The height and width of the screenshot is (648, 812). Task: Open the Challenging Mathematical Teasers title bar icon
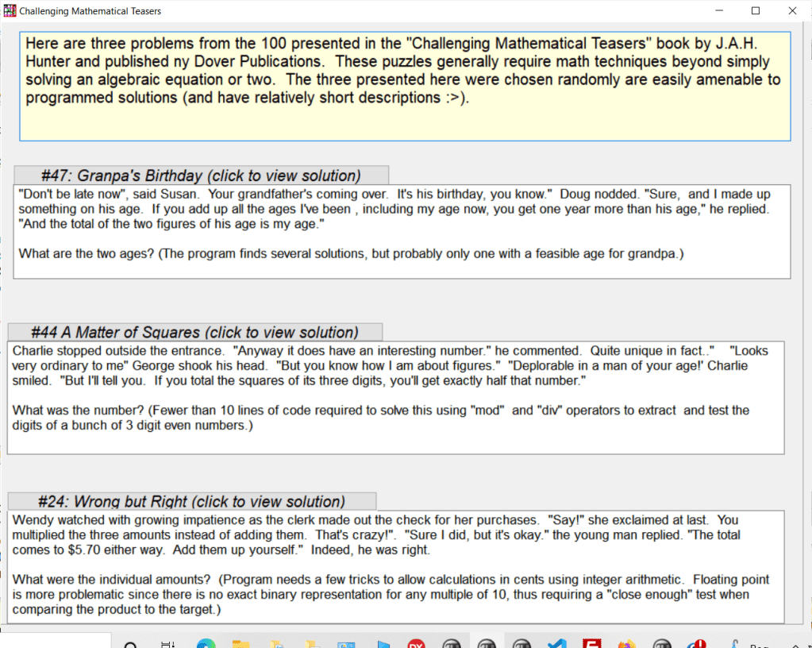pos(10,11)
